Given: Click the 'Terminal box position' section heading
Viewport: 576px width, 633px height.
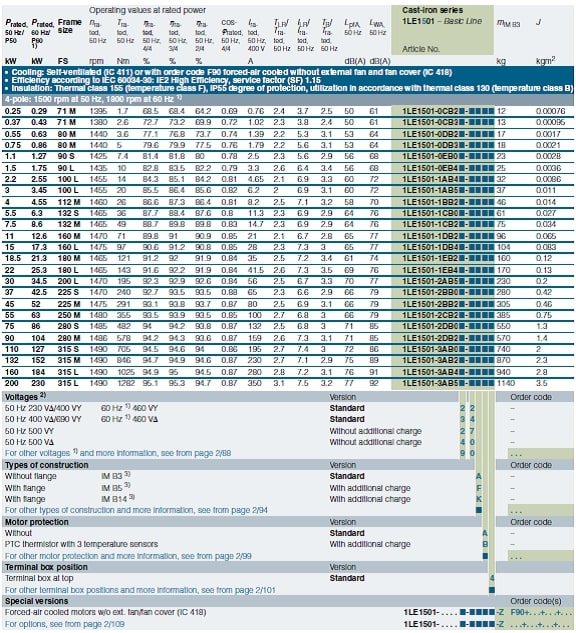Looking at the screenshot, I should [46, 567].
